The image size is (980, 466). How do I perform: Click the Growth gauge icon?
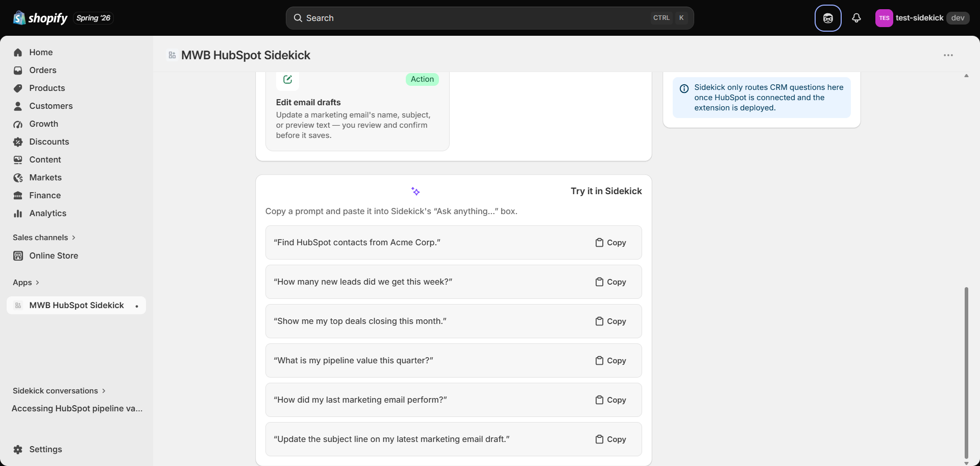coord(18,124)
